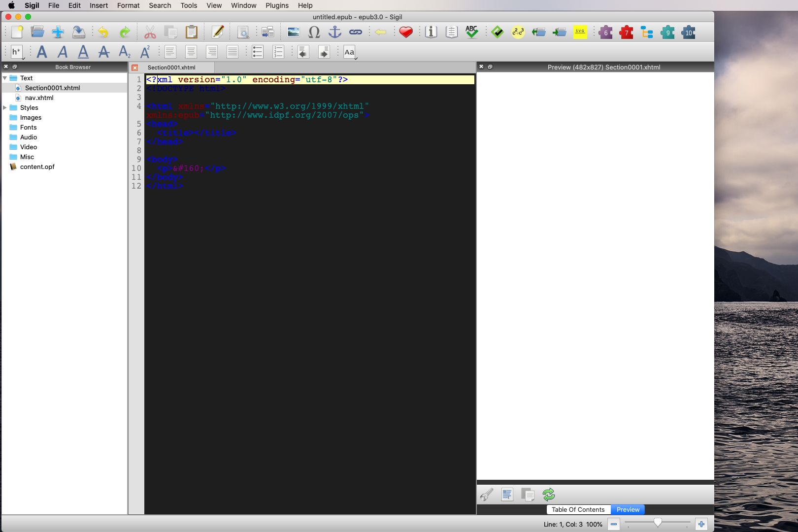Viewport: 798px width, 532px height.
Task: Insert an ID with the anchor icon
Action: pyautogui.click(x=335, y=33)
